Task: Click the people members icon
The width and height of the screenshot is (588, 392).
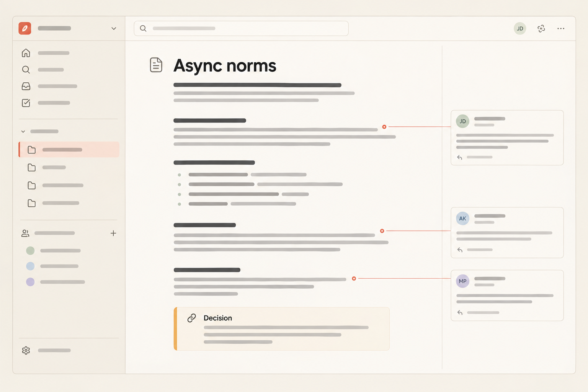Action: point(25,233)
